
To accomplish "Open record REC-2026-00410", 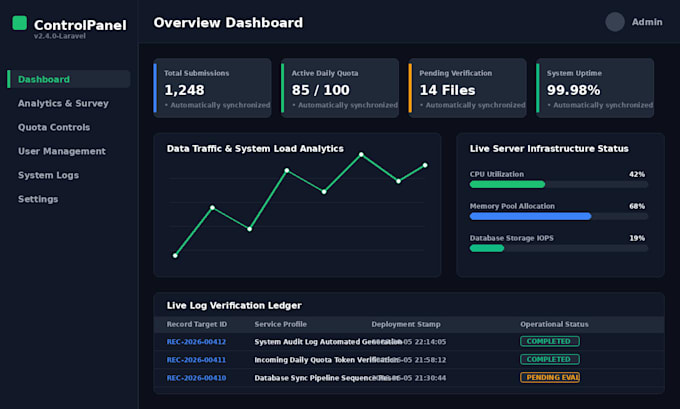I will click(196, 378).
